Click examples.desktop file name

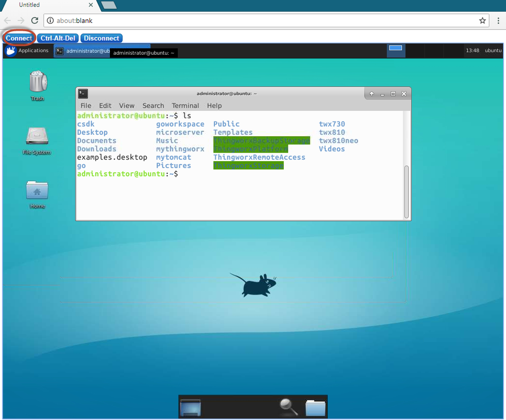112,157
